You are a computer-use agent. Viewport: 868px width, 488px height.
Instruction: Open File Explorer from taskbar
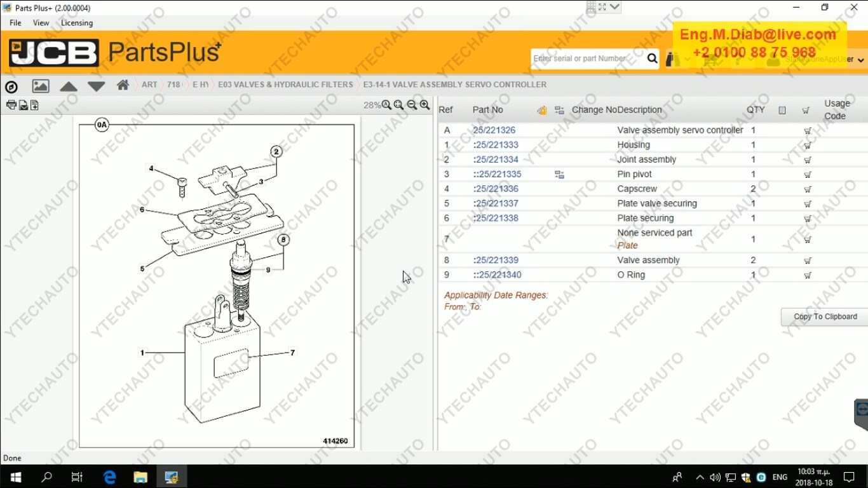[x=140, y=477]
